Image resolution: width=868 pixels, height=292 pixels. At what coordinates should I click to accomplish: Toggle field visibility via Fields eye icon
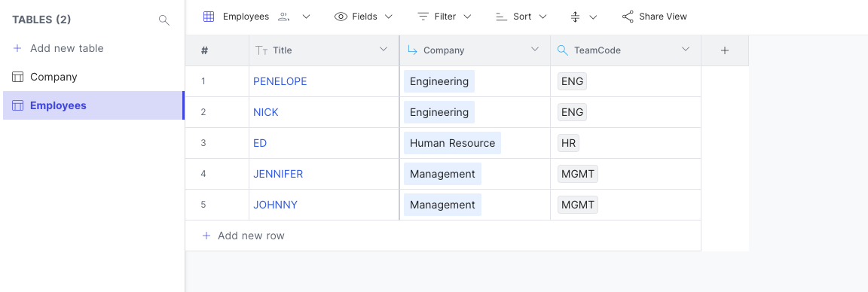pyautogui.click(x=341, y=17)
